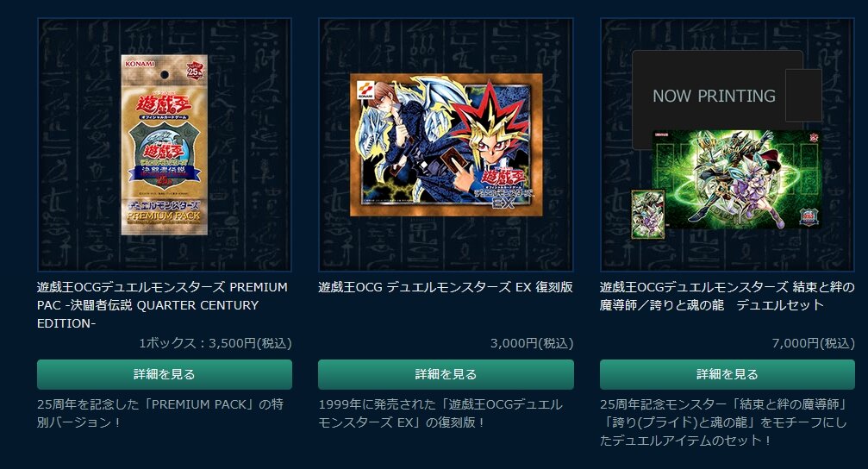Click the KONAMI logo on the booster pack
Viewport: 868px width, 469px height.
[x=140, y=64]
